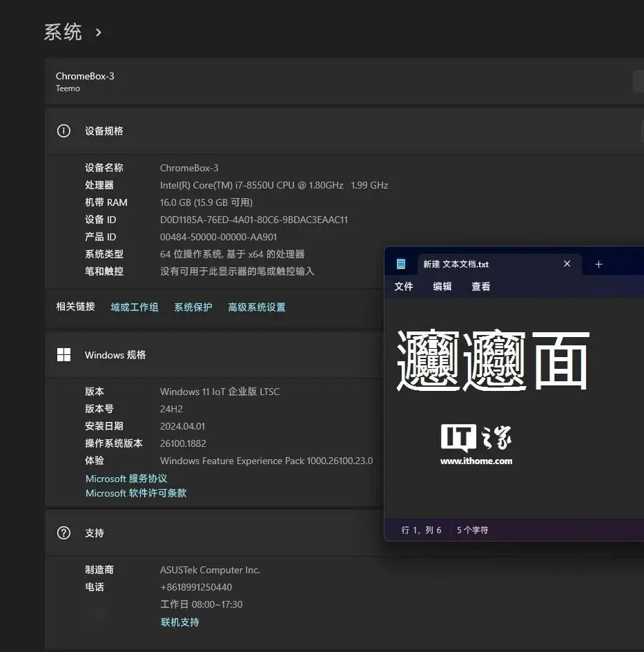The image size is (644, 652).
Task: Open the 文件 menu in Notepad
Action: click(403, 287)
